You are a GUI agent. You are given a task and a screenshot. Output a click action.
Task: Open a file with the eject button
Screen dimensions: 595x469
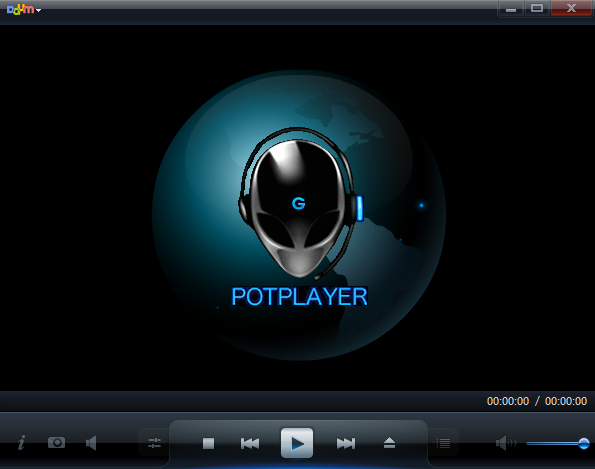[389, 443]
